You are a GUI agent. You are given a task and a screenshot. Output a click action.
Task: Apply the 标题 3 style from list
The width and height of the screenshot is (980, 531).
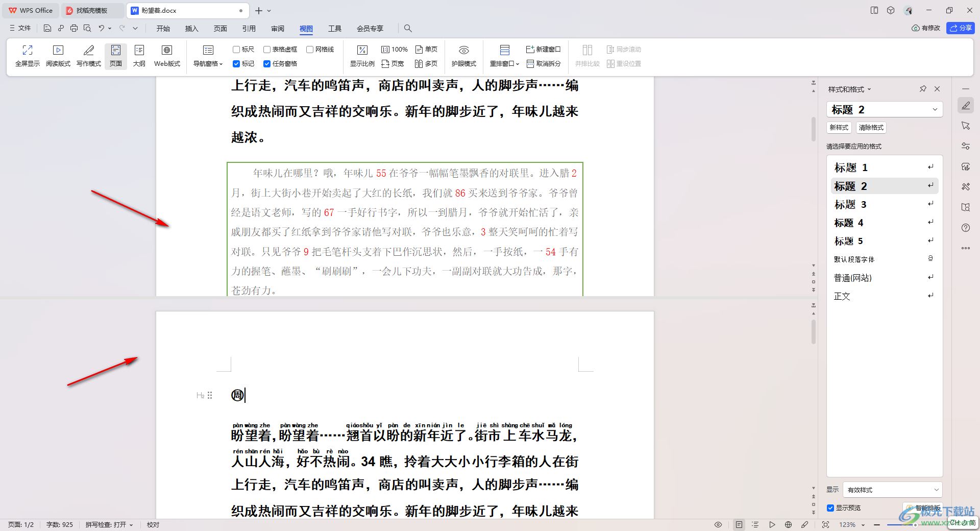coord(885,204)
